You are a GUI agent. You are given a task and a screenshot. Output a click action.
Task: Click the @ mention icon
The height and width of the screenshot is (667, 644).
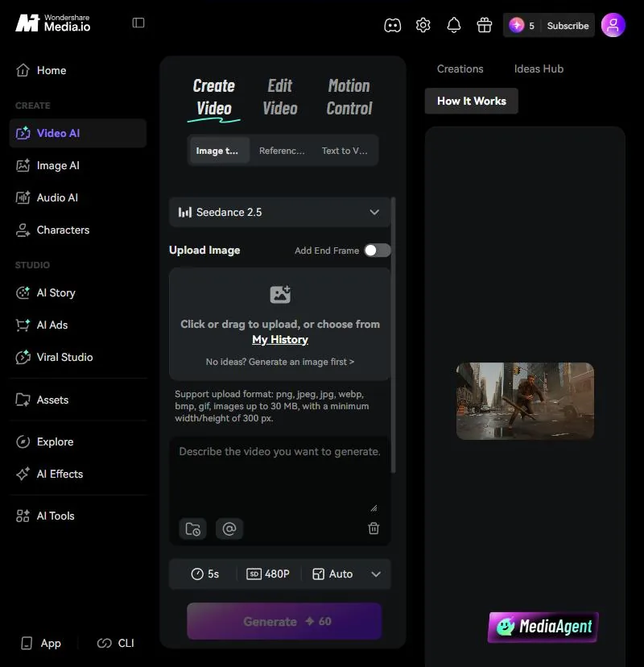pos(229,528)
